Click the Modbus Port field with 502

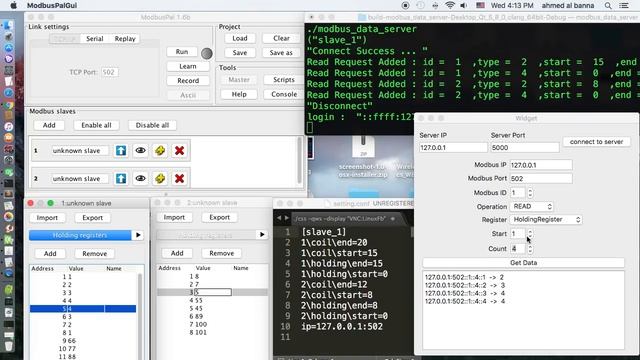[541, 178]
